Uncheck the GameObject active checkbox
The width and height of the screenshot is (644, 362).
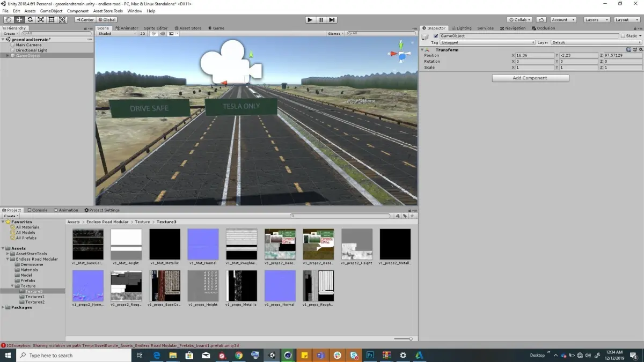pyautogui.click(x=436, y=36)
